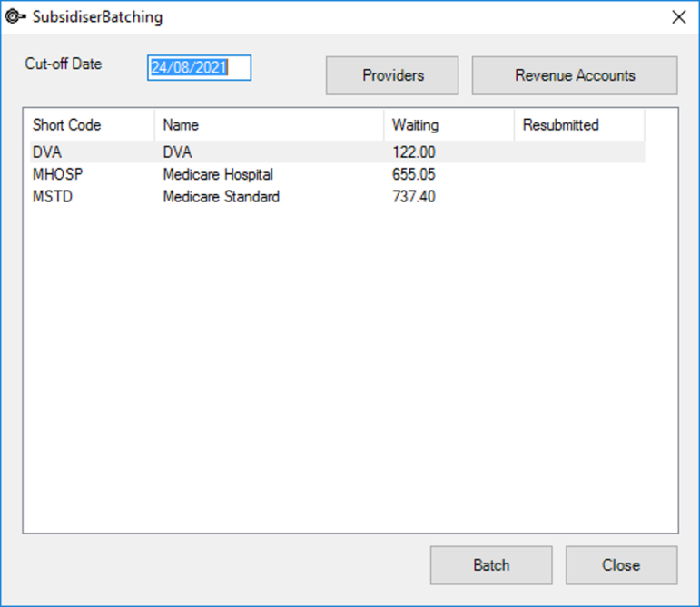The height and width of the screenshot is (607, 700).
Task: Open Revenue Accounts
Action: pyautogui.click(x=575, y=75)
